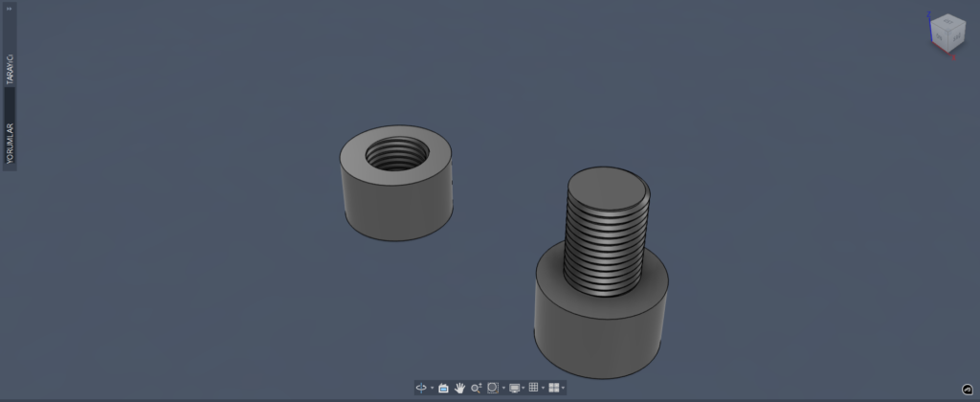This screenshot has width=980, height=402.
Task: Open the Grid and Snaps dropdown arrow
Action: point(543,388)
